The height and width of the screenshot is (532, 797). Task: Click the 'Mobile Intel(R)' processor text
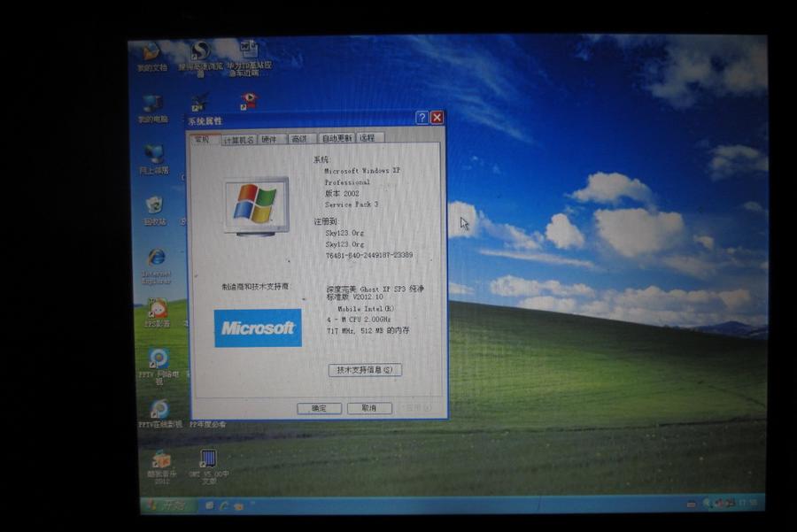[x=366, y=308]
